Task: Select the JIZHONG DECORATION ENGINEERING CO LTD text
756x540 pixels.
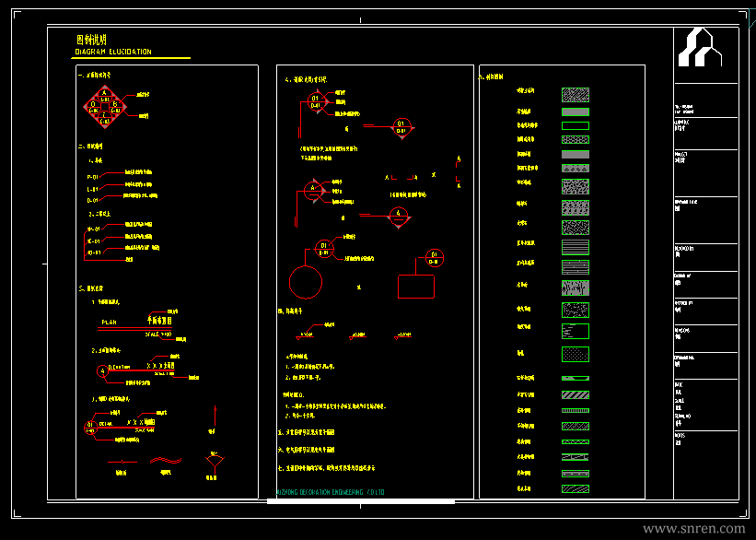Action: 331,492
